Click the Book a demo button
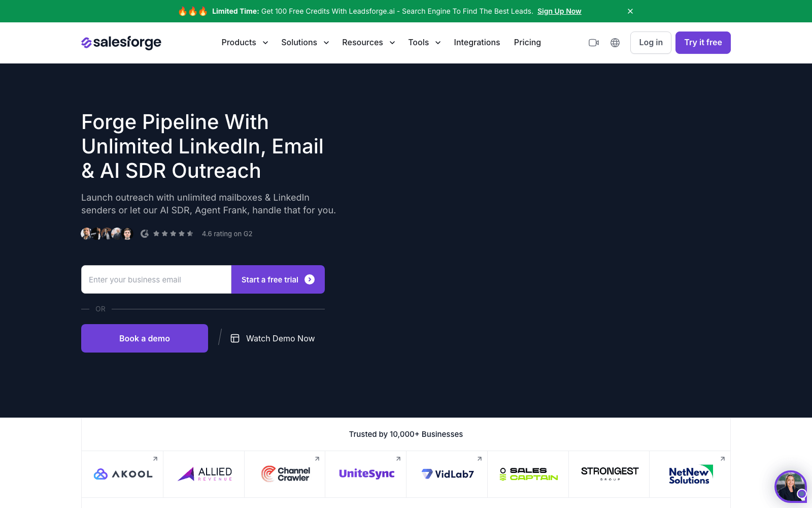The width and height of the screenshot is (812, 508). pos(145,338)
